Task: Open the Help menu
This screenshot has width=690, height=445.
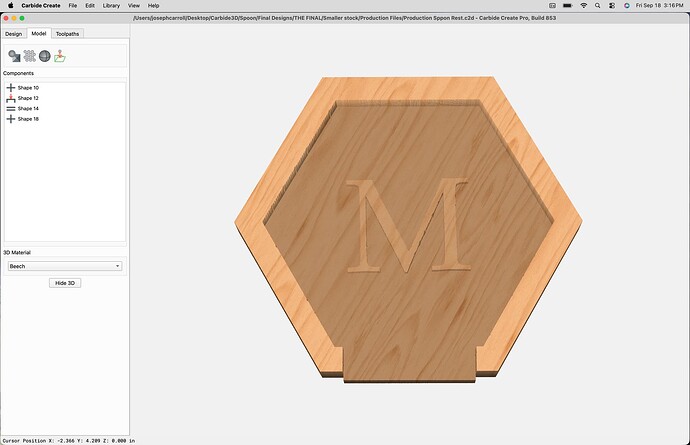Action: click(153, 6)
